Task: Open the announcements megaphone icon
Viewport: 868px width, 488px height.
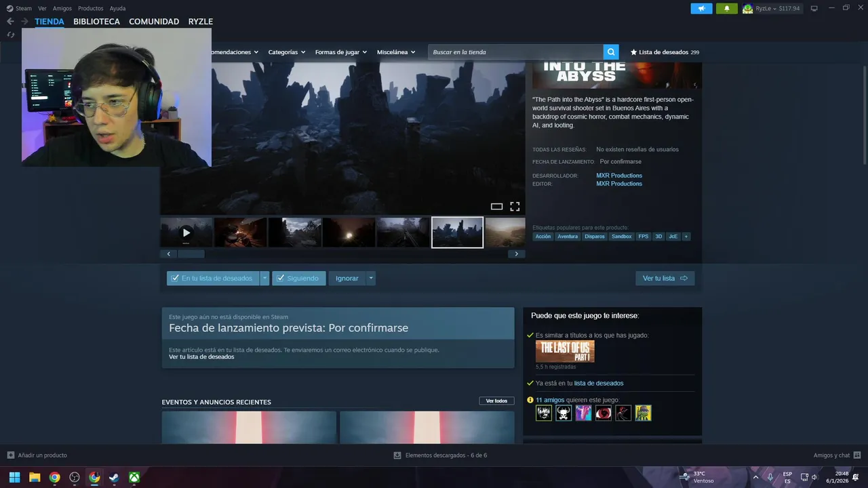Action: (701, 8)
